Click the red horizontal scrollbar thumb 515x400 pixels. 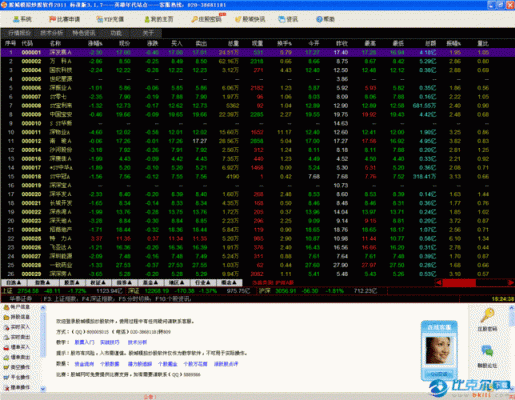pyautogui.click(x=459, y=283)
